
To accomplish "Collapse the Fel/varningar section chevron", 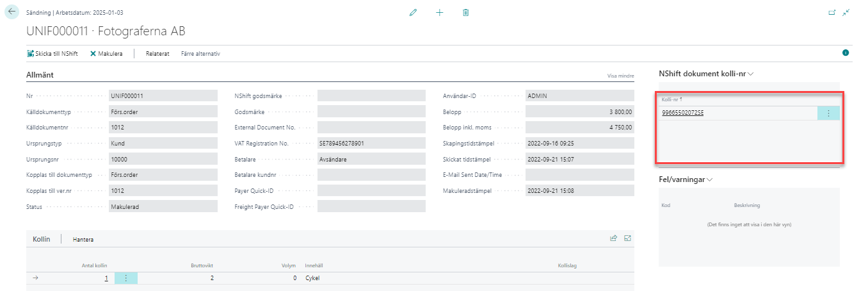I will (x=710, y=179).
